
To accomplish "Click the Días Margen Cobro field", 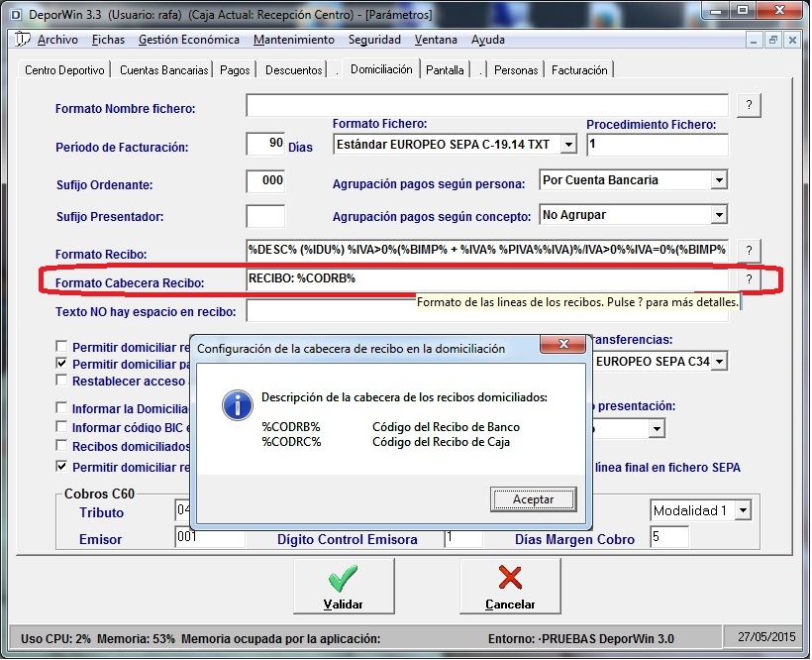I will point(669,537).
